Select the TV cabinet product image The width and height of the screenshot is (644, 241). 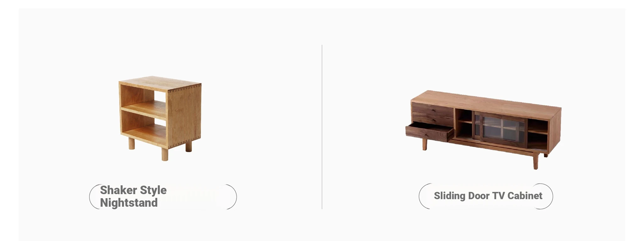[483, 130]
